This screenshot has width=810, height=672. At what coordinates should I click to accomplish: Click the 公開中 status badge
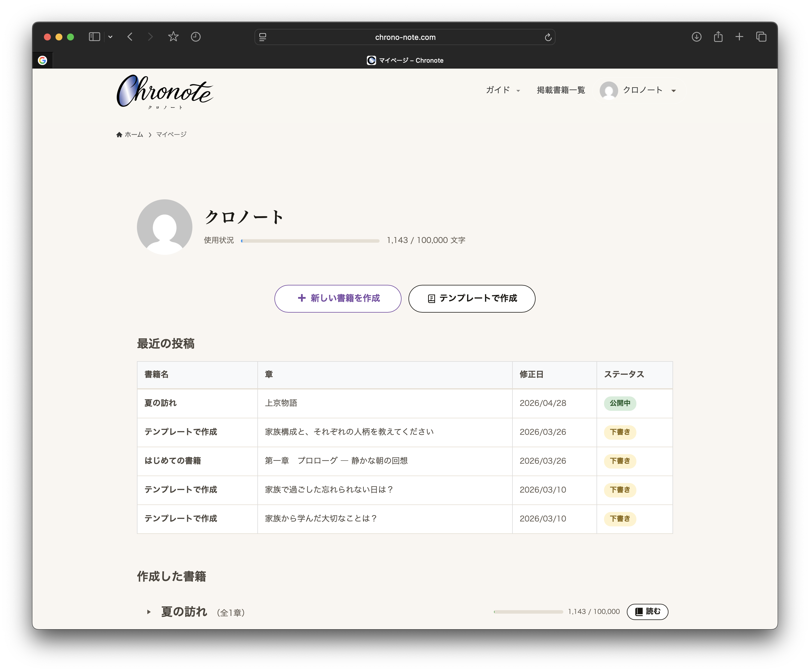coord(620,403)
